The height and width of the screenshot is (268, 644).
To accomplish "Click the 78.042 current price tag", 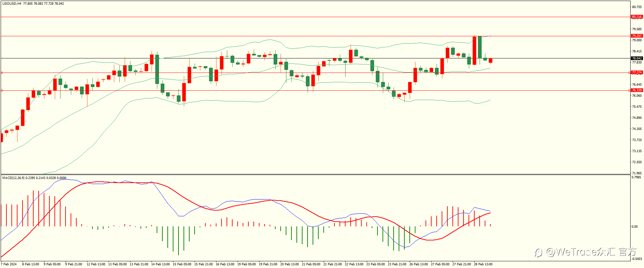I will pyautogui.click(x=637, y=58).
